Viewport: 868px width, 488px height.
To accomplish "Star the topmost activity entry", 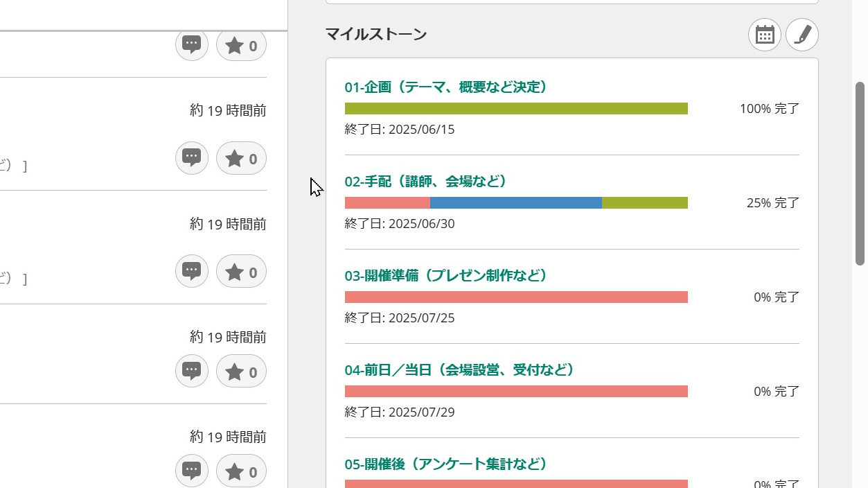I will click(241, 46).
